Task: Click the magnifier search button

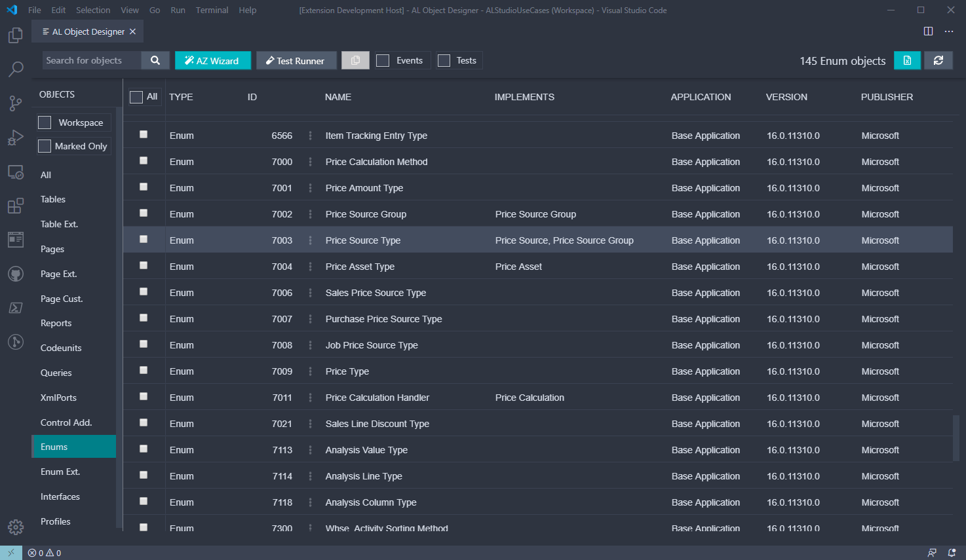Action: (x=155, y=60)
